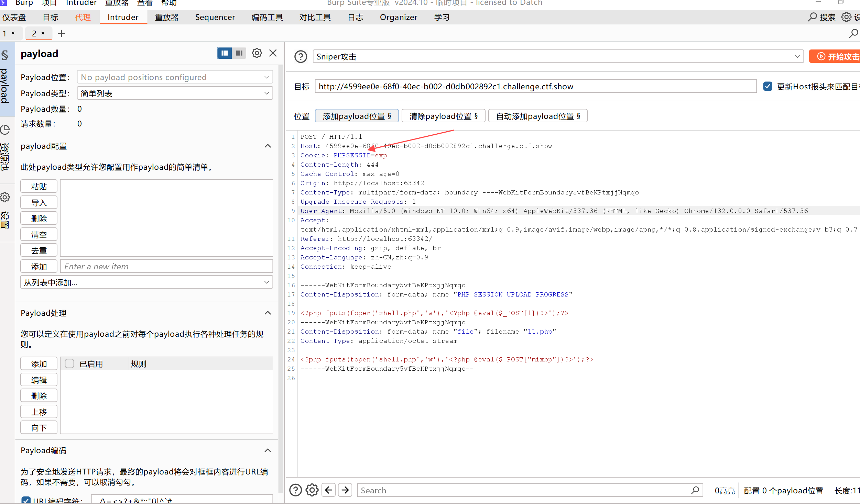Switch to the Sequencer tab
The width and height of the screenshot is (860, 504).
pyautogui.click(x=215, y=17)
